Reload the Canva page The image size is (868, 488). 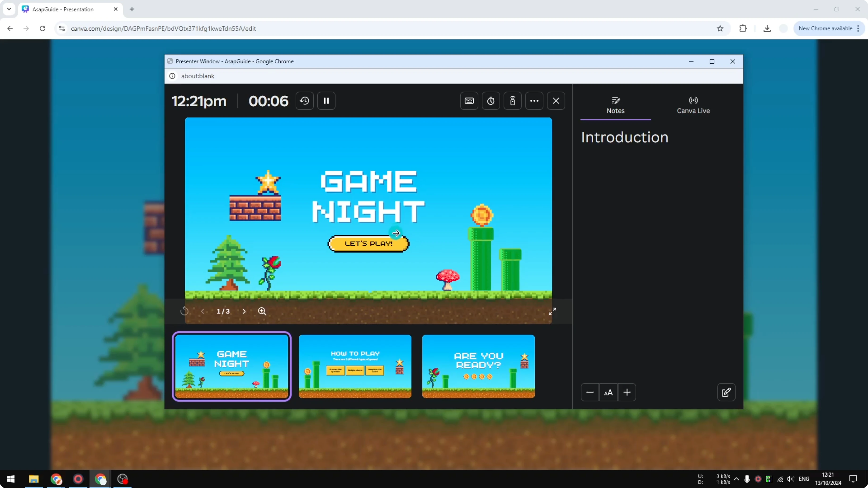point(42,29)
